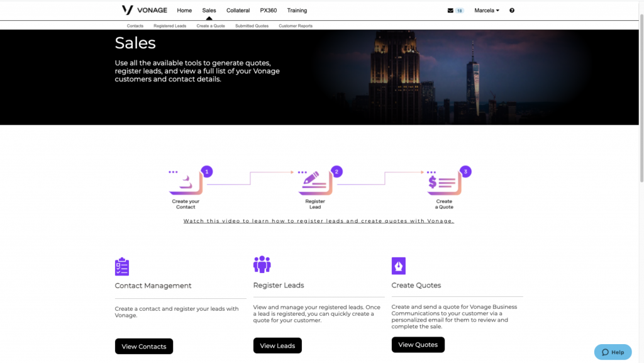Click the help question mark icon
This screenshot has height=363, width=644.
point(512,11)
